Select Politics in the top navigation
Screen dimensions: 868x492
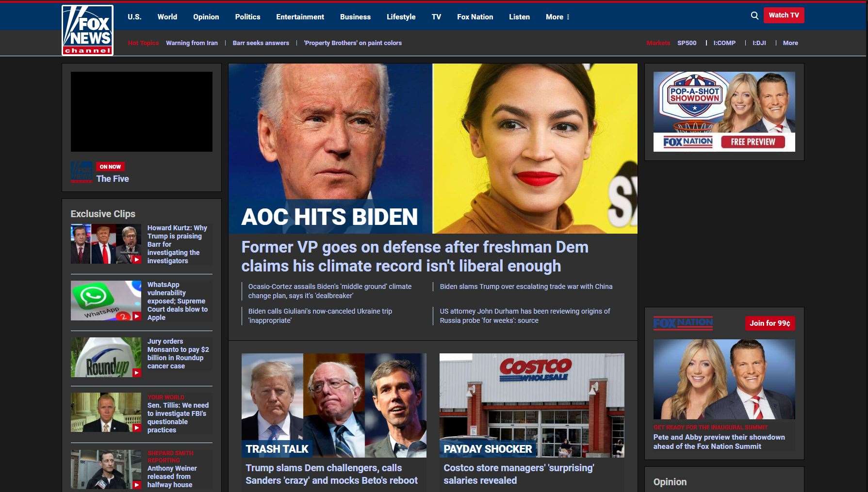click(247, 16)
